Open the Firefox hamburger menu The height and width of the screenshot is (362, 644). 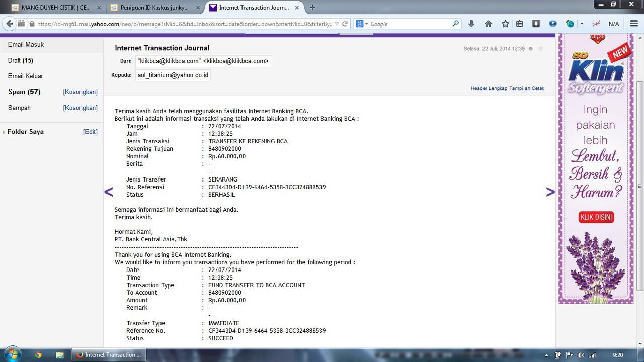(634, 24)
